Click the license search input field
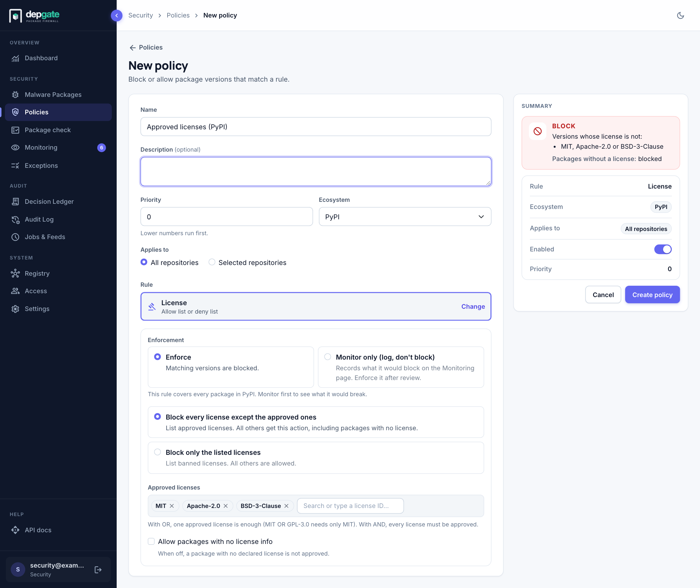Image resolution: width=700 pixels, height=588 pixels. tap(350, 506)
